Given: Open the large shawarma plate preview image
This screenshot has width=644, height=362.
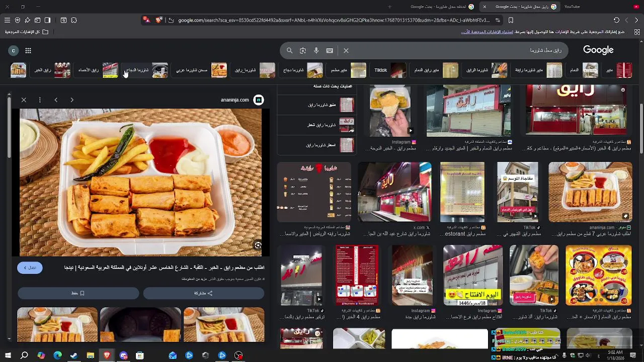Looking at the screenshot, I should (x=141, y=182).
